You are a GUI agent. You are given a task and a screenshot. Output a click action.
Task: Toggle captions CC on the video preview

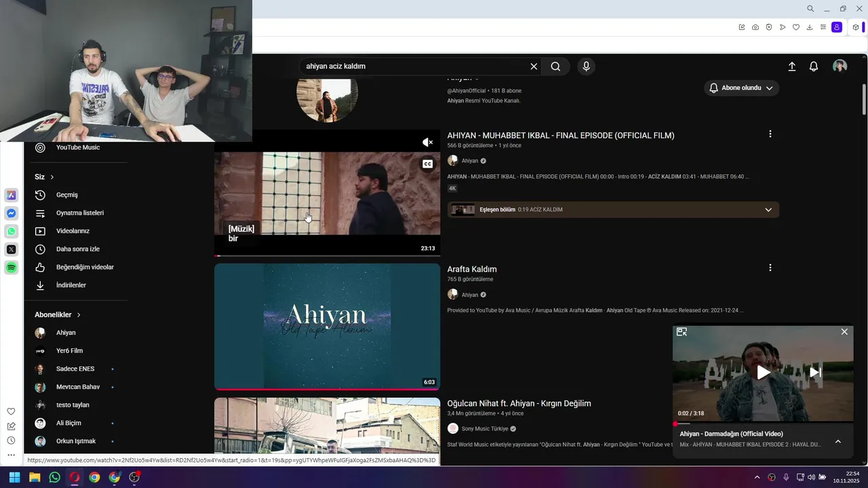pyautogui.click(x=427, y=164)
